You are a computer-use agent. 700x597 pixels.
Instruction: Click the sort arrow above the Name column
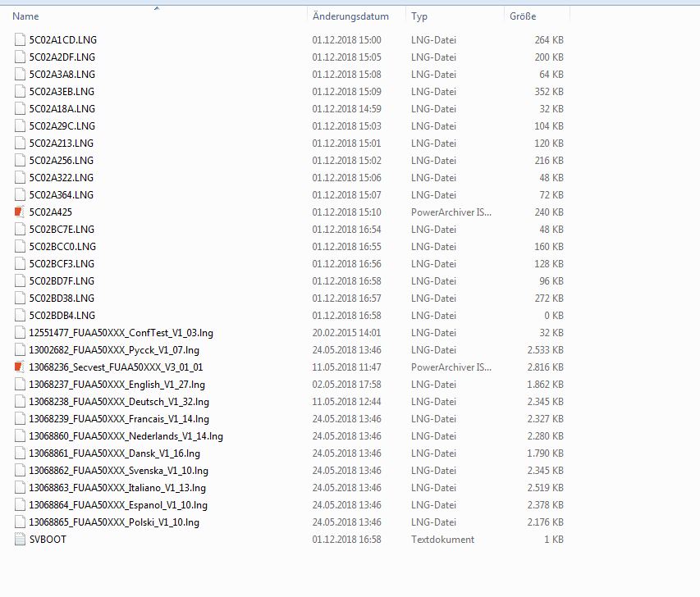[156, 9]
